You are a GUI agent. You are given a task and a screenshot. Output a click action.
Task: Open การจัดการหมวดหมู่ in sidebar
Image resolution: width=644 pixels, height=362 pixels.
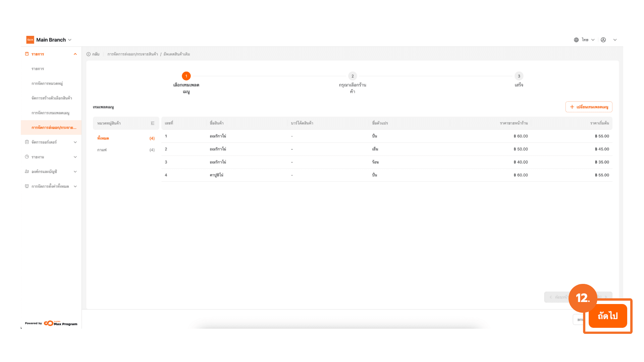pyautogui.click(x=47, y=83)
